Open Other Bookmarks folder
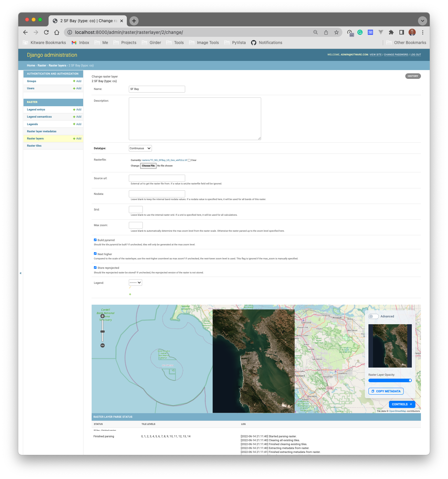 [x=406, y=43]
